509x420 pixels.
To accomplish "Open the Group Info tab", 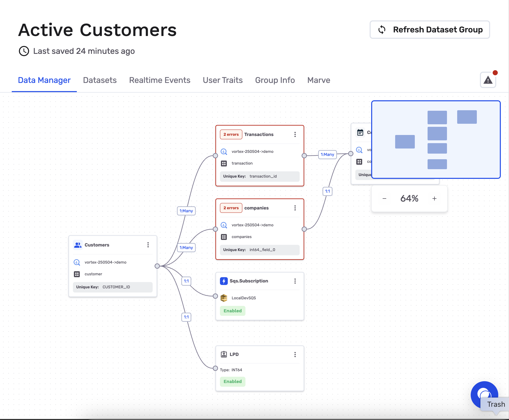I will click(275, 80).
